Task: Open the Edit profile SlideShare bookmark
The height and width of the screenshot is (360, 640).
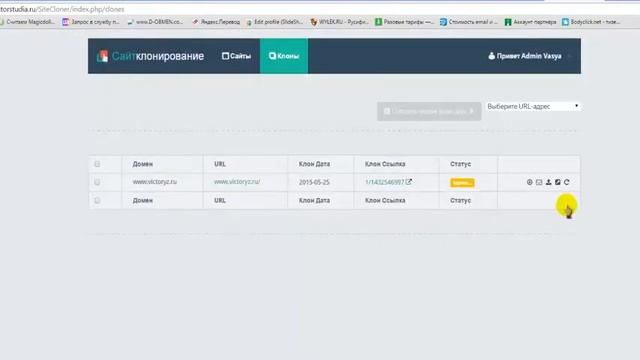Action: (x=275, y=22)
